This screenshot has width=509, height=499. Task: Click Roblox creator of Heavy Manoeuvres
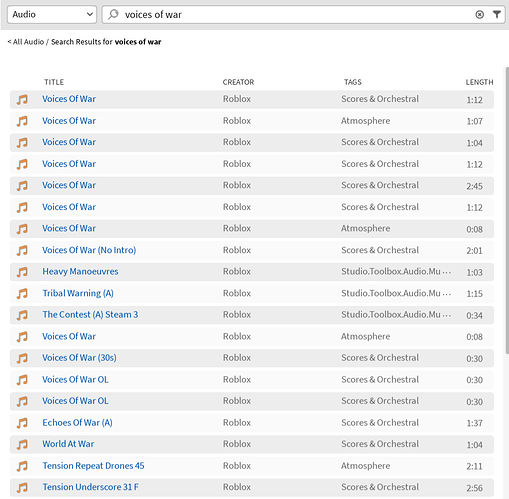pos(237,272)
